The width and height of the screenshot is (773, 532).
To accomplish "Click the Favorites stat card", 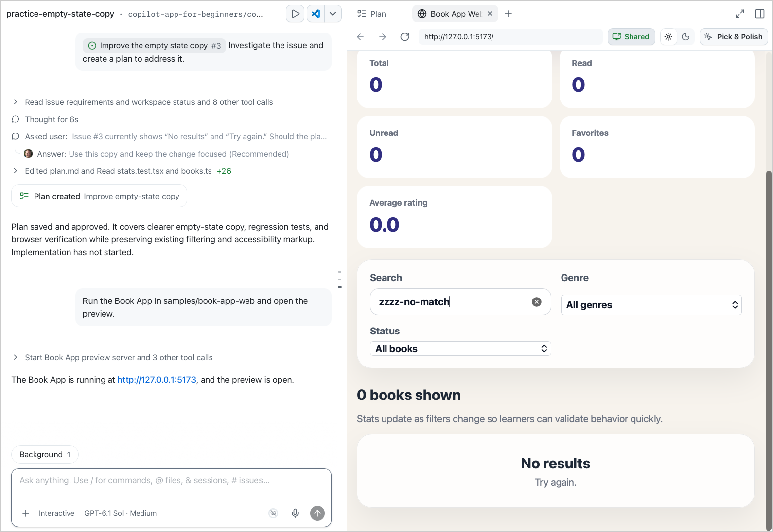I will pyautogui.click(x=657, y=147).
